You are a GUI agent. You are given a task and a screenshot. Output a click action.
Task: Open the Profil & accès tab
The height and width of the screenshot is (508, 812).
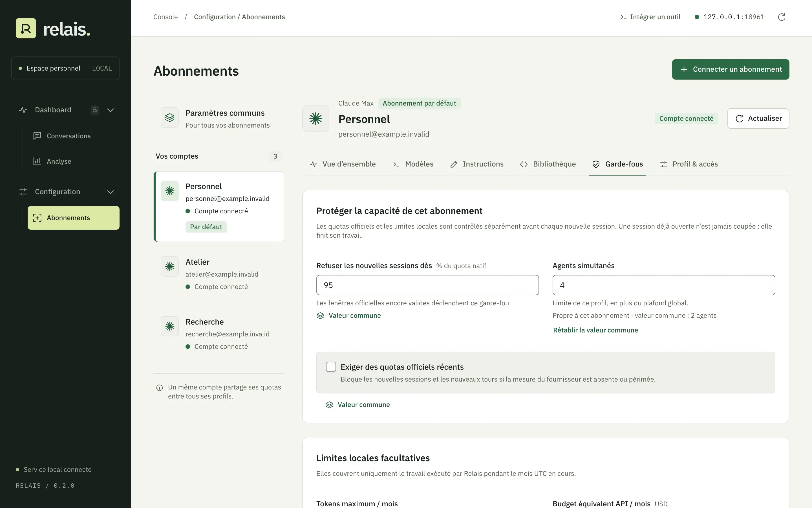[x=689, y=164]
